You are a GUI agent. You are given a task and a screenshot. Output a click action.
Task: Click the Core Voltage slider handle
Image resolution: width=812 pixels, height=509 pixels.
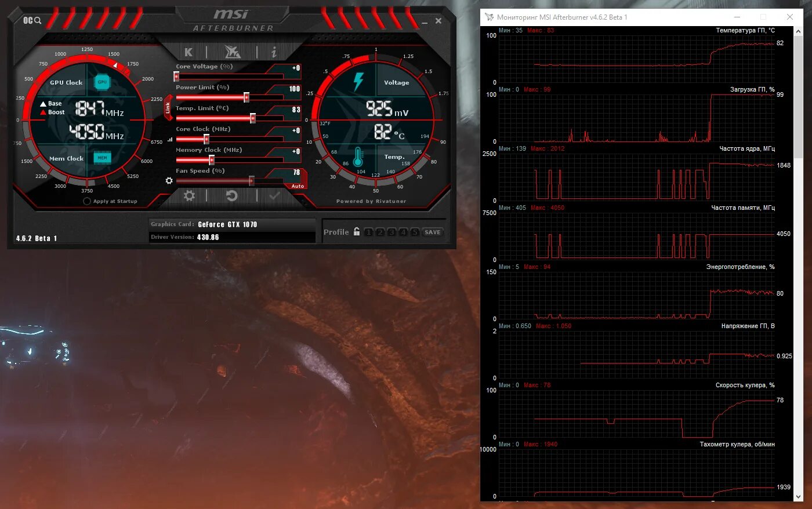176,76
